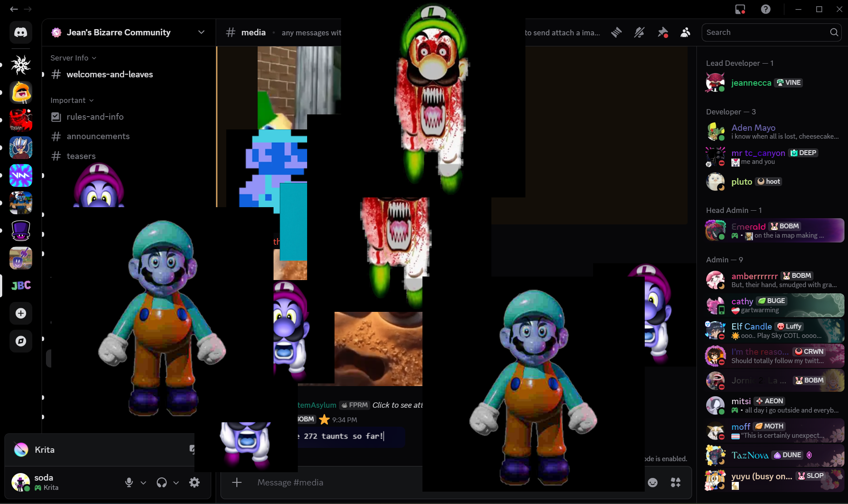Click the media channel hash icon in header
This screenshot has height=504, width=848.
[x=230, y=32]
